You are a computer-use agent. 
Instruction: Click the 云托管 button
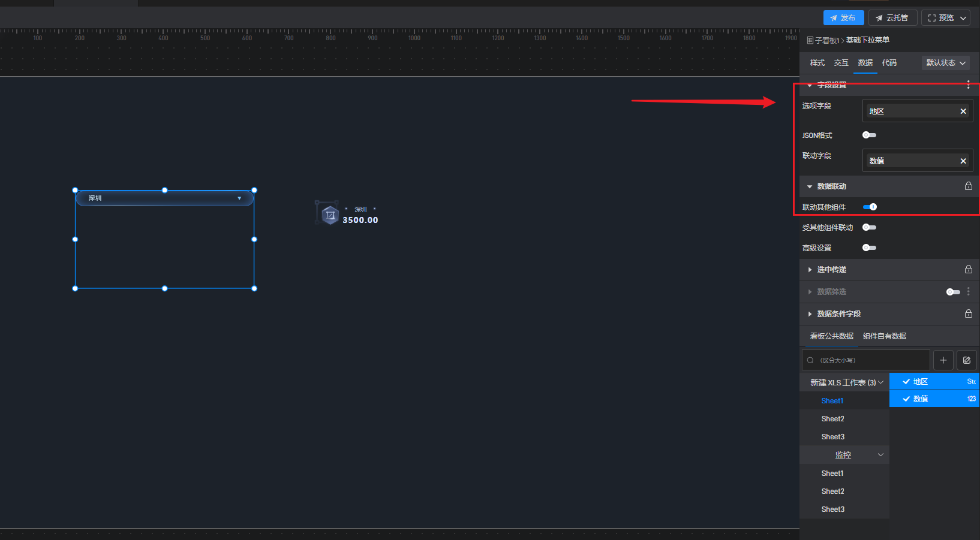tap(892, 18)
